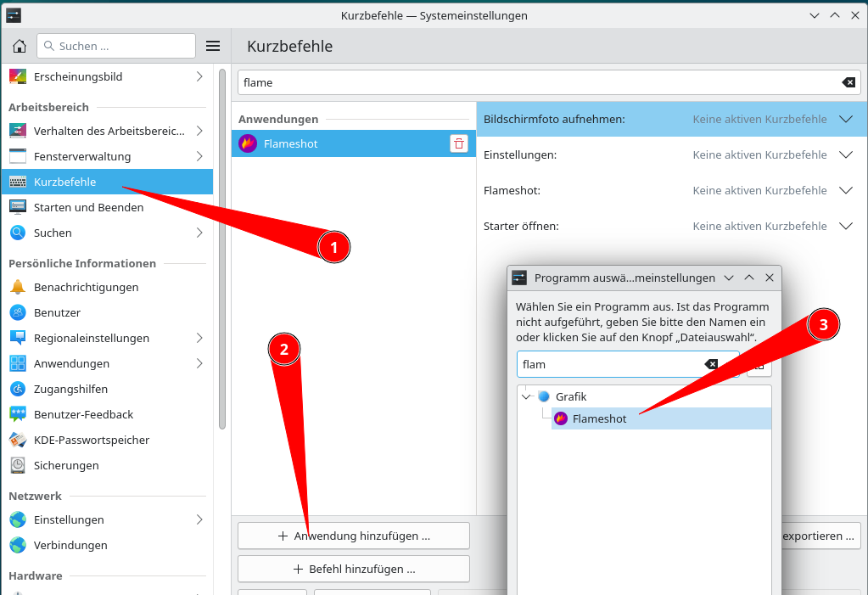Expand the 'Starter öffnen' shortcut row
This screenshot has width=868, height=595.
(x=845, y=227)
